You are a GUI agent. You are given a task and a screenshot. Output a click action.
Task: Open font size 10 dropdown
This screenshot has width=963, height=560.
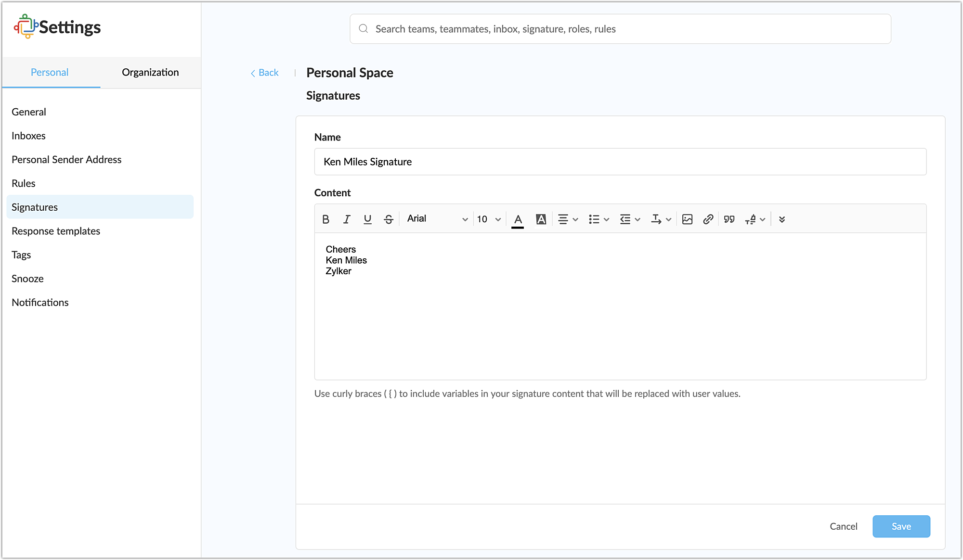click(489, 219)
